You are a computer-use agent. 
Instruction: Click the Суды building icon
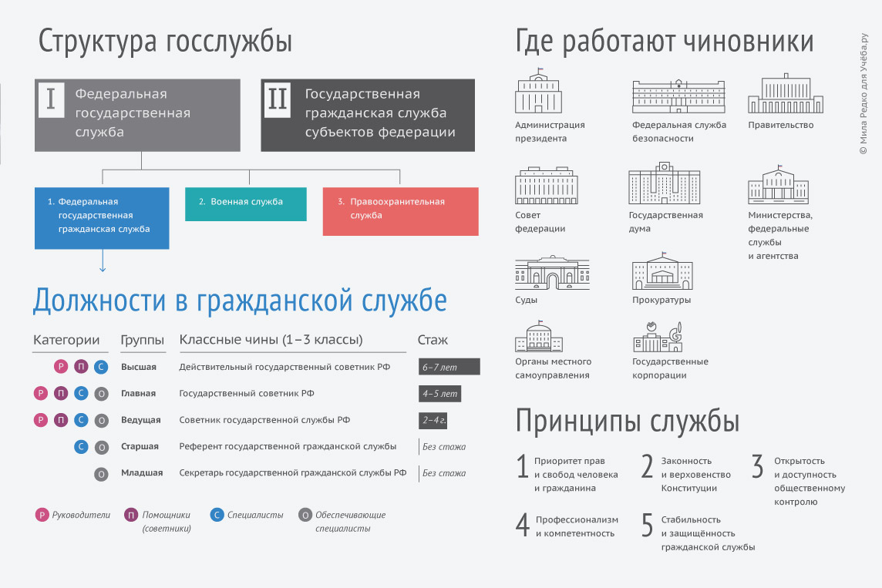coord(546,272)
